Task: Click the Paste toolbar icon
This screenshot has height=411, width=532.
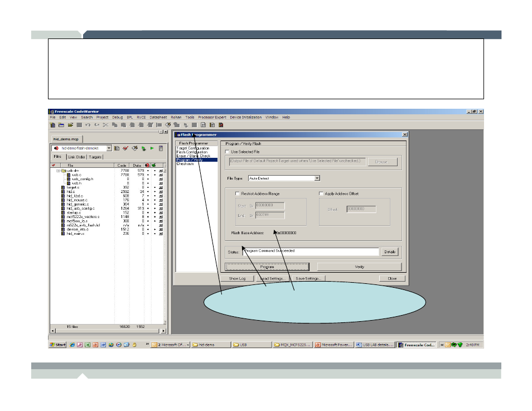Action: point(123,125)
